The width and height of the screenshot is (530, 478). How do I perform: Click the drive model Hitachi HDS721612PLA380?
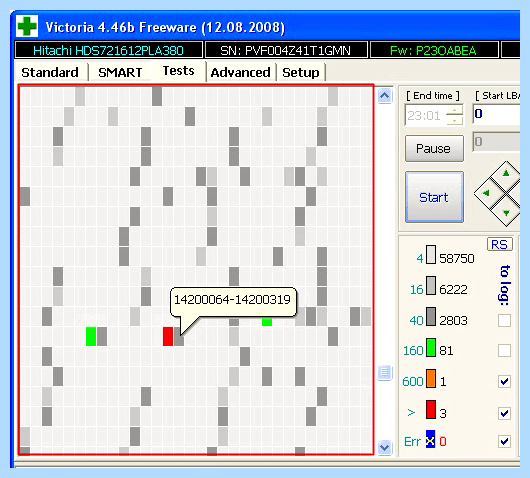click(x=109, y=50)
